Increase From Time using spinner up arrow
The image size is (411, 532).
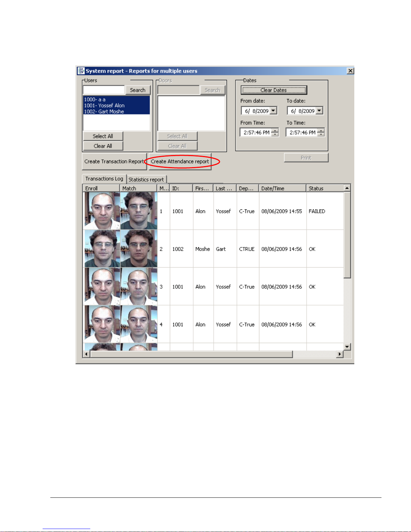coord(275,130)
